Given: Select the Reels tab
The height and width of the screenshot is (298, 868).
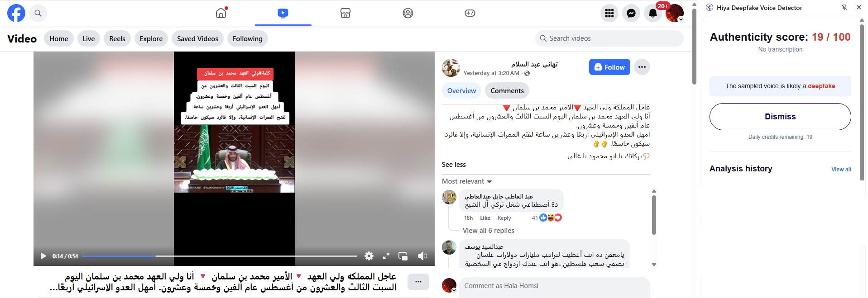Looking at the screenshot, I should coord(117,38).
